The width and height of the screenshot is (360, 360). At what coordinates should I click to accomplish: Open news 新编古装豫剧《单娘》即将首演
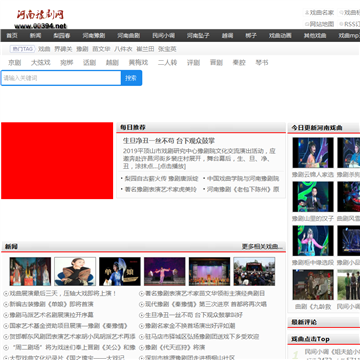[x=51, y=304]
